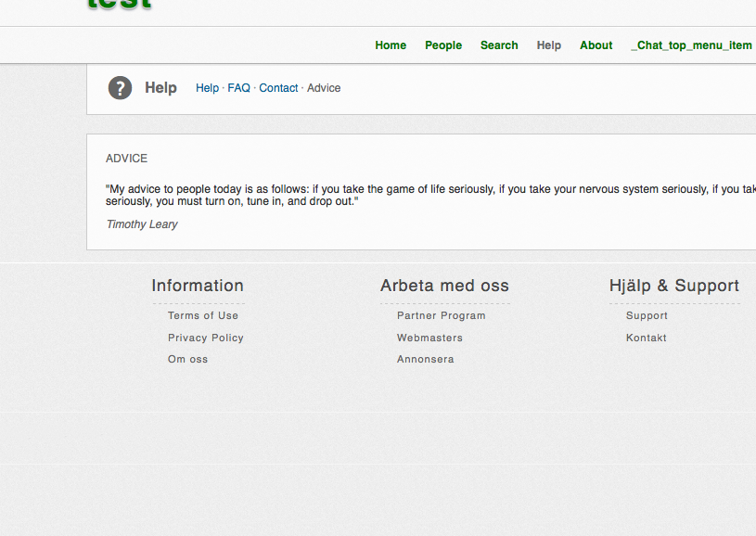Switch to the Help sub-tab

207,88
